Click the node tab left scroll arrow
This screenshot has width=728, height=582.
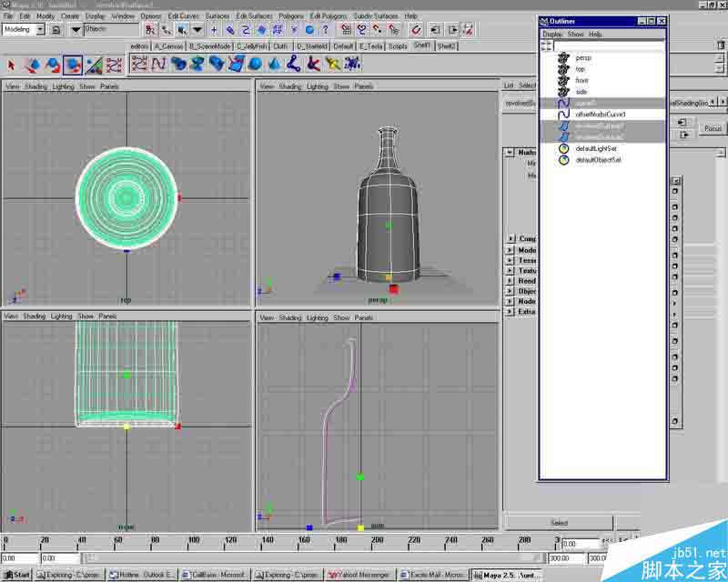(713, 102)
